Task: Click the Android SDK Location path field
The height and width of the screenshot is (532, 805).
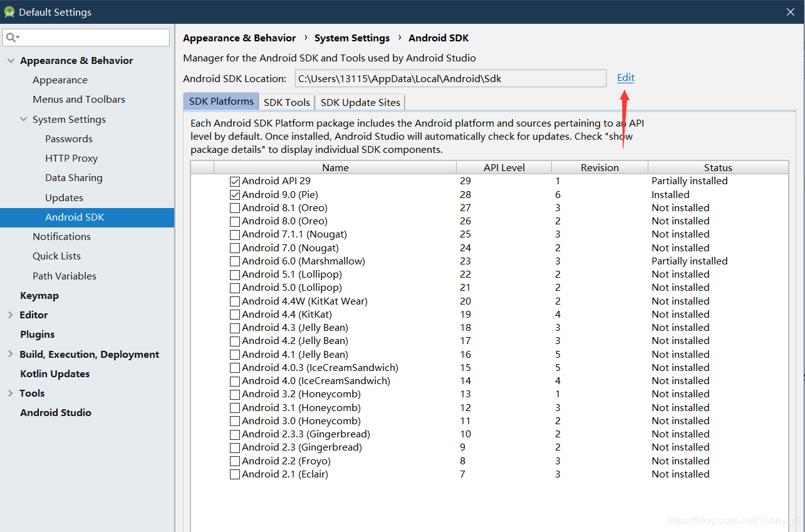Action: coord(450,78)
